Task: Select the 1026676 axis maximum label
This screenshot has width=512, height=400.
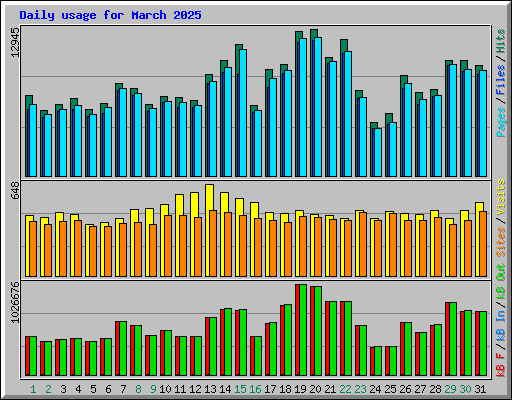Action: pyautogui.click(x=15, y=302)
